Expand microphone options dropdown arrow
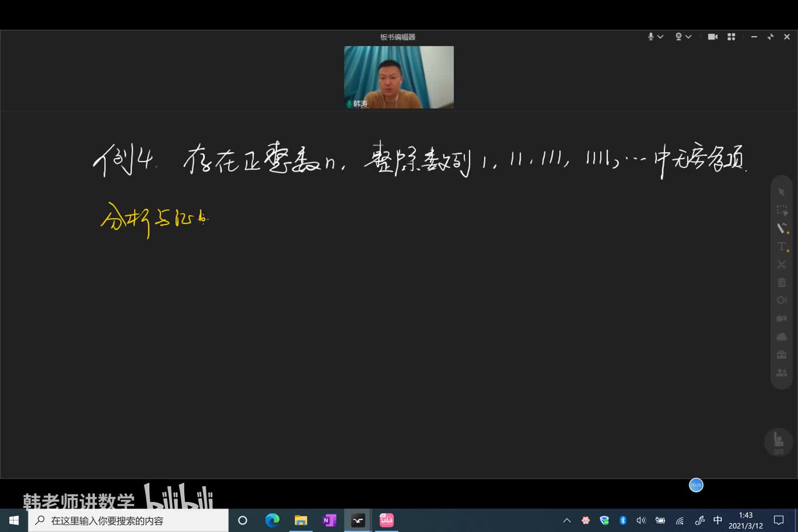Screen dimensions: 798x532 661,37
